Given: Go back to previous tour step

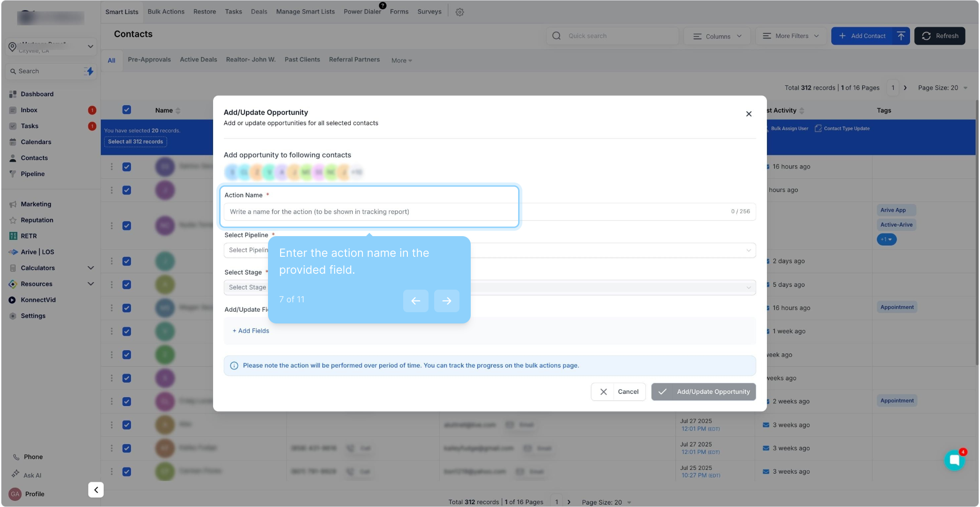Looking at the screenshot, I should (415, 301).
